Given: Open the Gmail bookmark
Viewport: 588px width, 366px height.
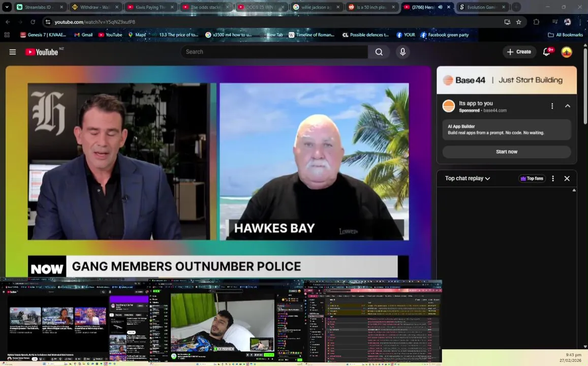Looking at the screenshot, I should click(83, 35).
